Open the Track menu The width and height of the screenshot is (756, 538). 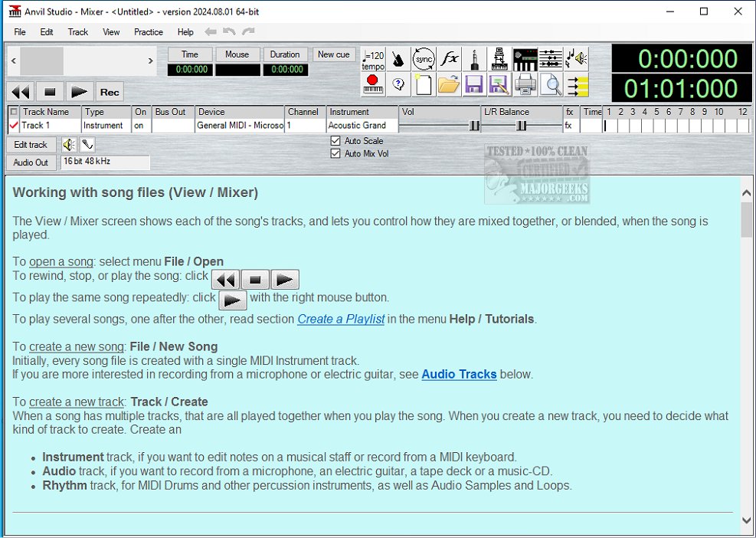pos(77,31)
